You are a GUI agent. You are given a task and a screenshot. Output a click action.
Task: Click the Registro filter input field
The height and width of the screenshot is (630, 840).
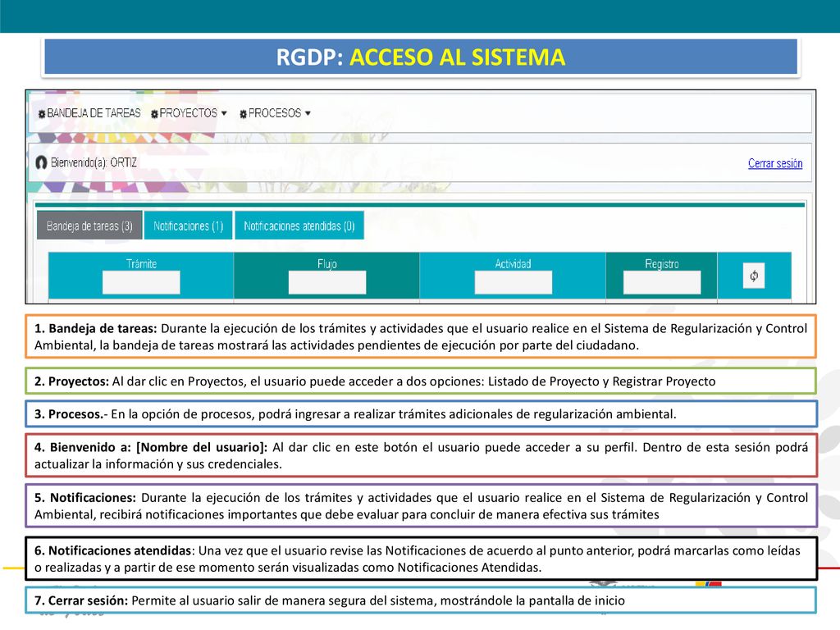pos(662,282)
